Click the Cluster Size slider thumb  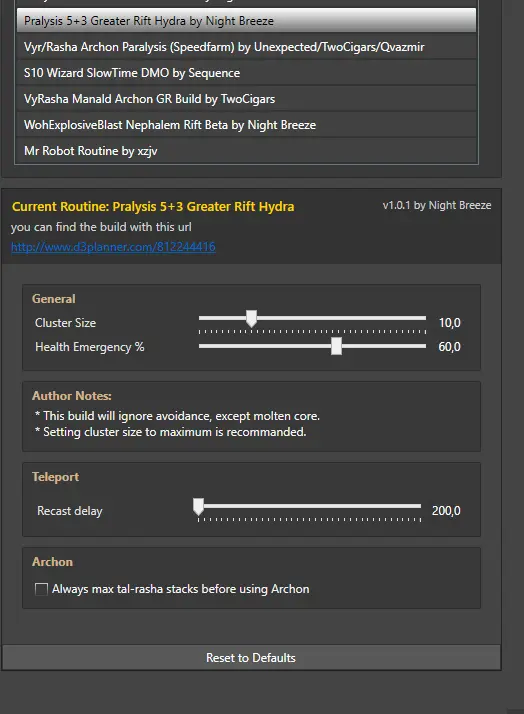coord(251,318)
